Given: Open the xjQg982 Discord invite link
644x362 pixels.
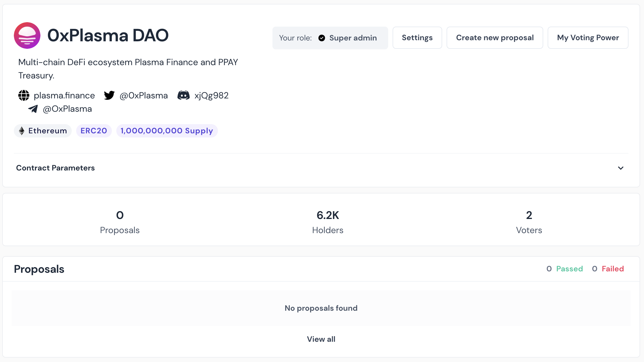Looking at the screenshot, I should coord(211,95).
